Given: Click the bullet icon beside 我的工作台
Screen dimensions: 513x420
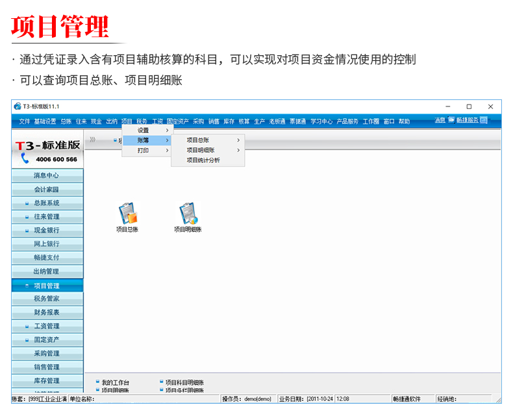Looking at the screenshot, I should [x=97, y=382].
